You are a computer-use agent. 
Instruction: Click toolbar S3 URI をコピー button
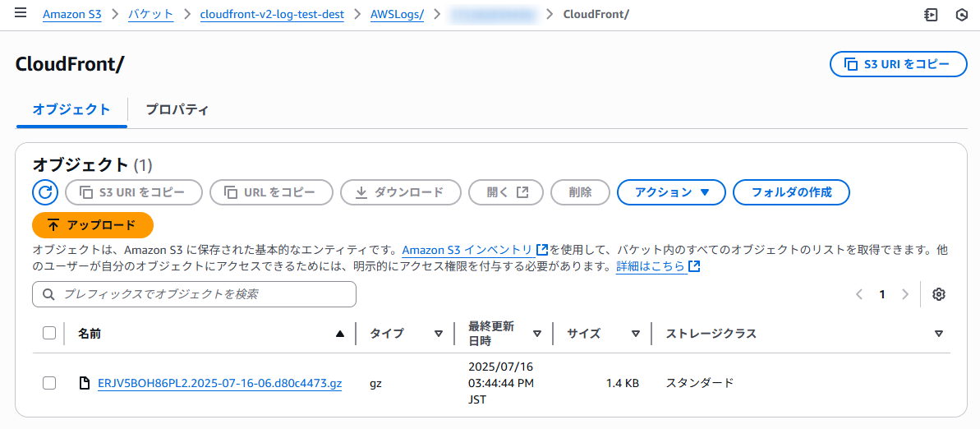coord(134,192)
